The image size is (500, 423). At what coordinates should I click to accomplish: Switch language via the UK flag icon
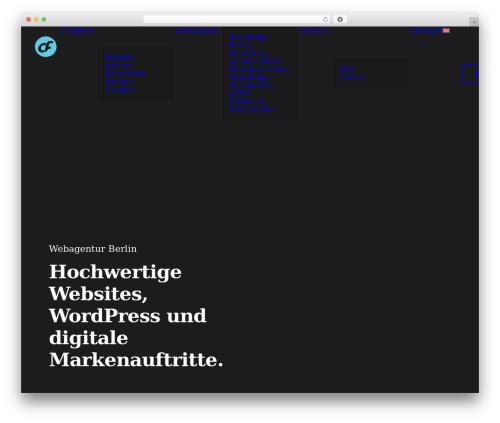point(446,31)
